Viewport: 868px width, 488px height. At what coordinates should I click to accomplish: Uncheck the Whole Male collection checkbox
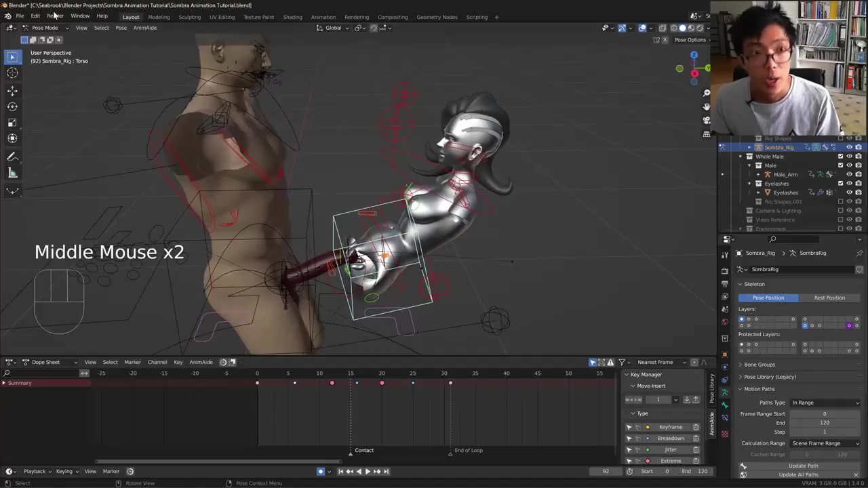[840, 157]
